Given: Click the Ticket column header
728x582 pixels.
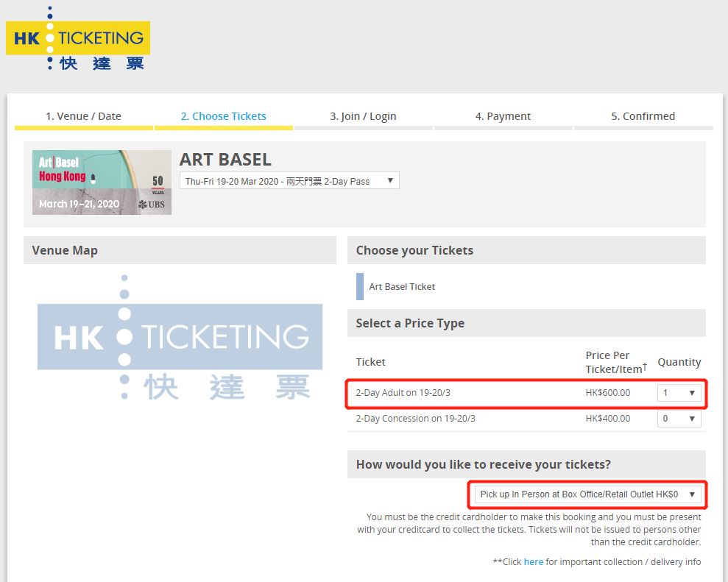Looking at the screenshot, I should pos(370,362).
